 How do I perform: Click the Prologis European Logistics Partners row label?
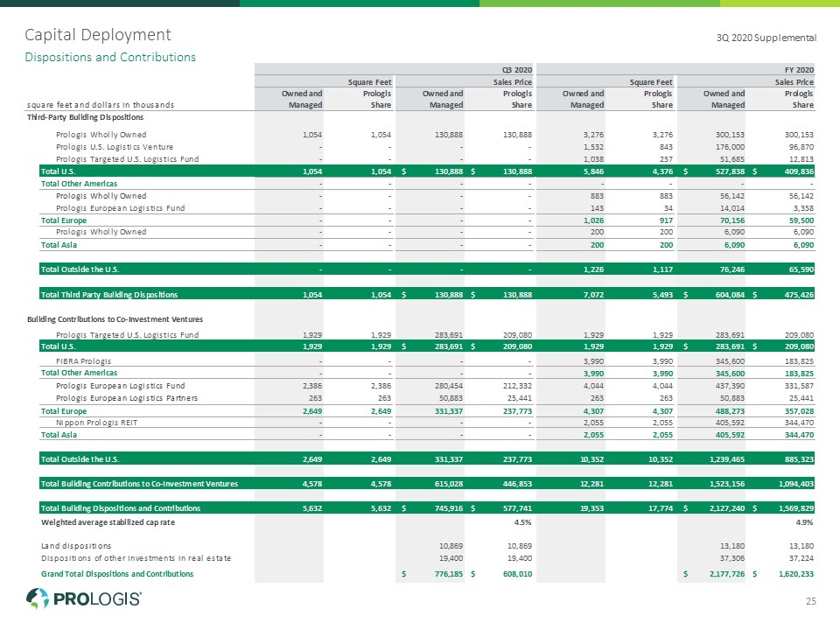pyautogui.click(x=127, y=398)
